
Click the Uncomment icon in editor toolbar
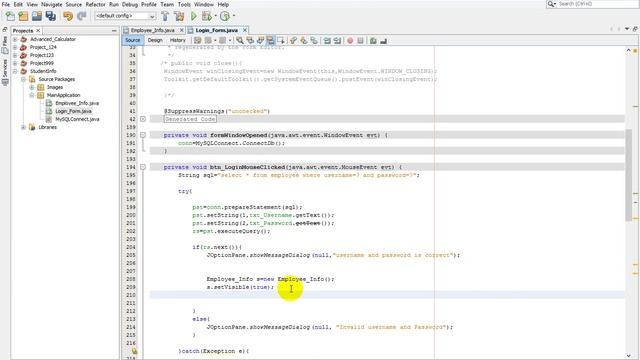coord(383,40)
